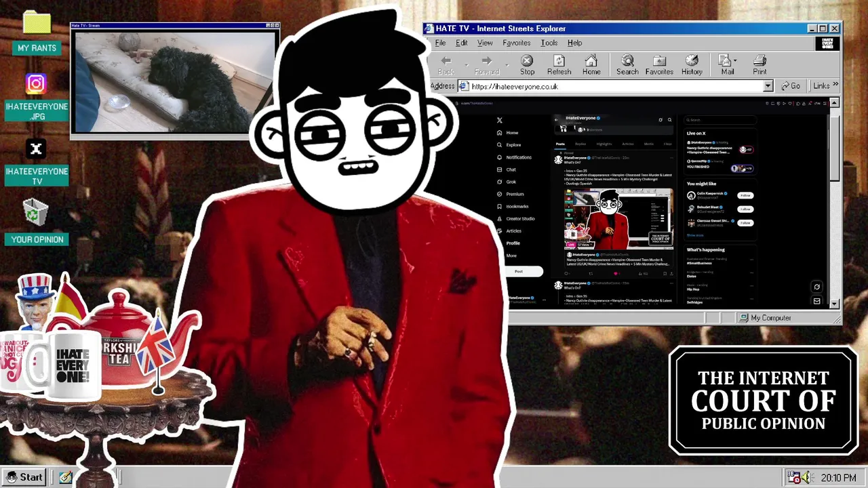This screenshot has height=488, width=868.
Task: Click the Grok icon in X sidebar
Action: tap(500, 182)
